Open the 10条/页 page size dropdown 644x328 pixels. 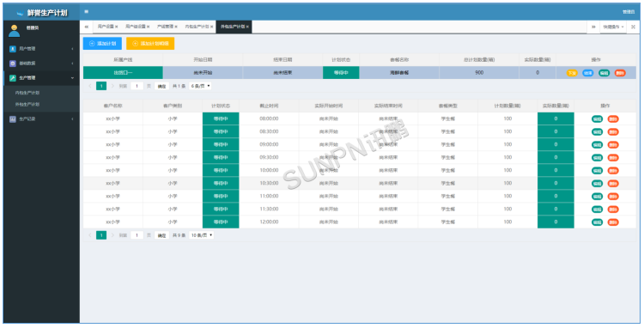point(201,235)
